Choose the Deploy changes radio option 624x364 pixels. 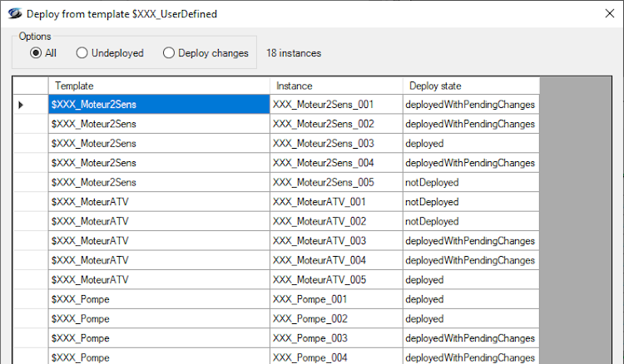[169, 53]
